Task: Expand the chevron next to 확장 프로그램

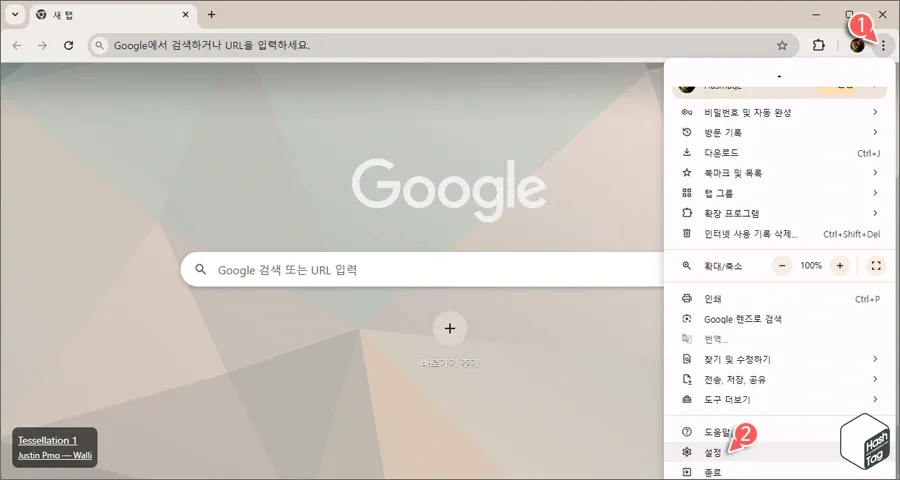Action: click(x=875, y=213)
